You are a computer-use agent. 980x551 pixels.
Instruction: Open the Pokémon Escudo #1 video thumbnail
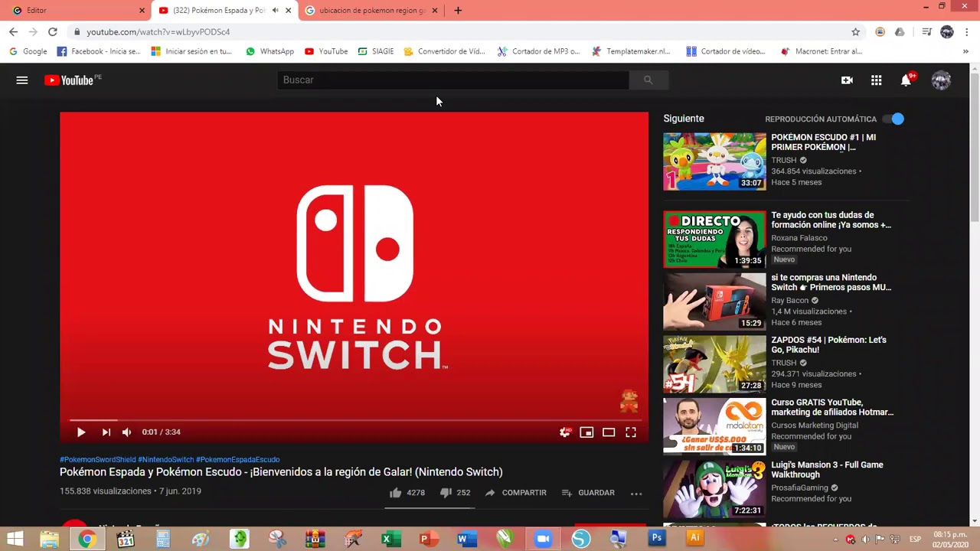coord(714,161)
